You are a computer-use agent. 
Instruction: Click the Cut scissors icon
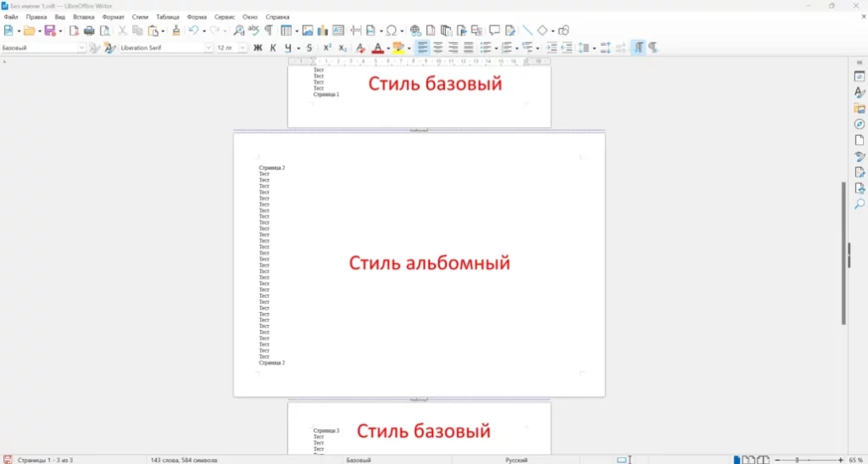pyautogui.click(x=122, y=31)
